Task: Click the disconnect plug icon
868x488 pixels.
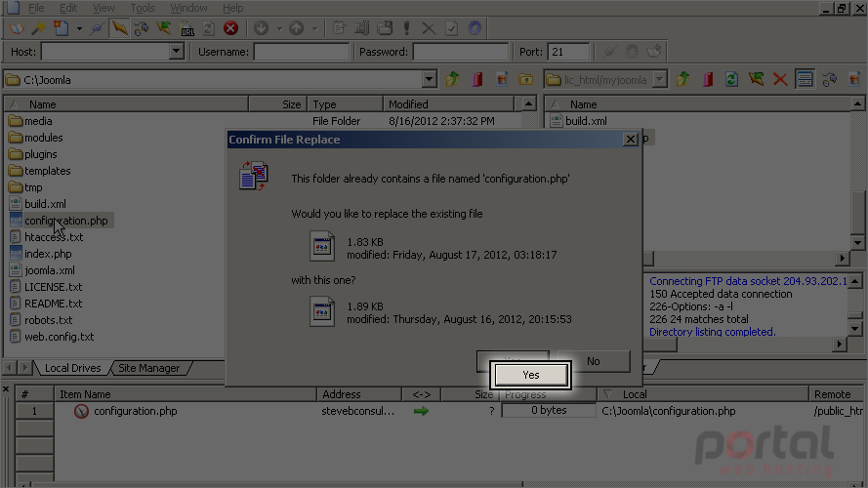Action: click(x=97, y=28)
